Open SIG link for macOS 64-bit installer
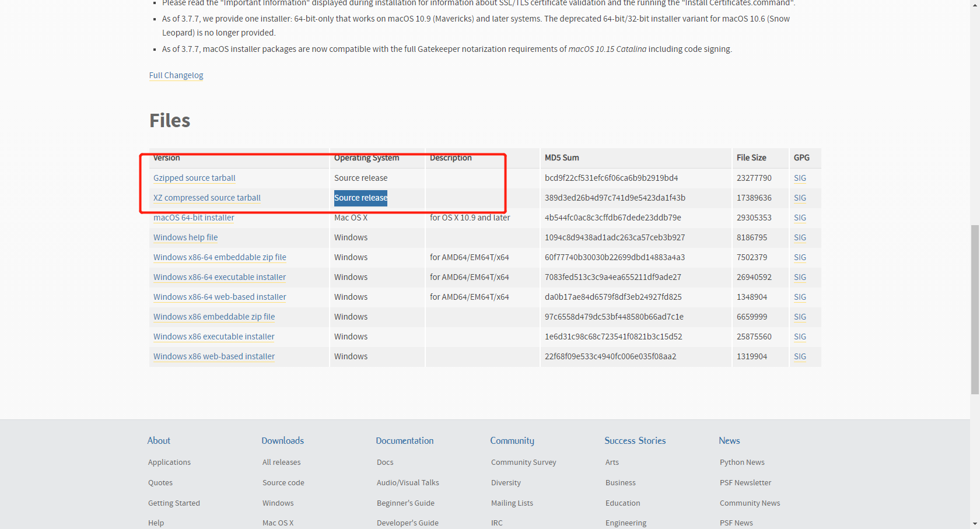Image resolution: width=980 pixels, height=529 pixels. pyautogui.click(x=800, y=218)
